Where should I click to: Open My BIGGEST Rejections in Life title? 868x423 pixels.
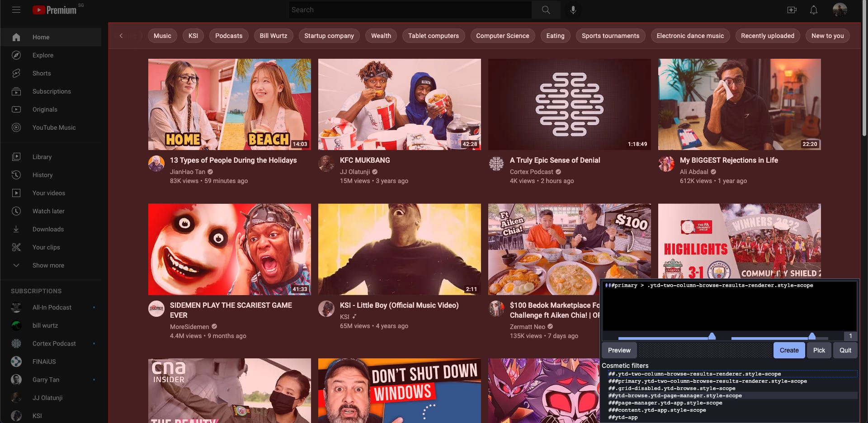[729, 160]
